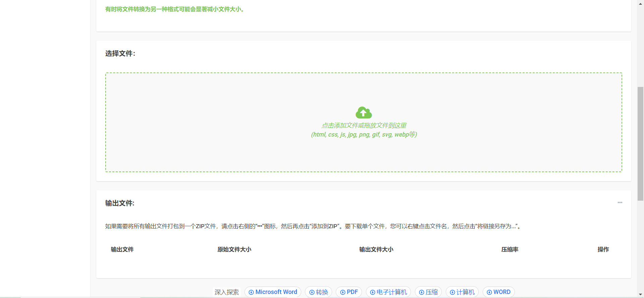Viewport: 644px width, 298px height.
Task: Click the 输出文件大小 column header
Action: (x=376, y=249)
